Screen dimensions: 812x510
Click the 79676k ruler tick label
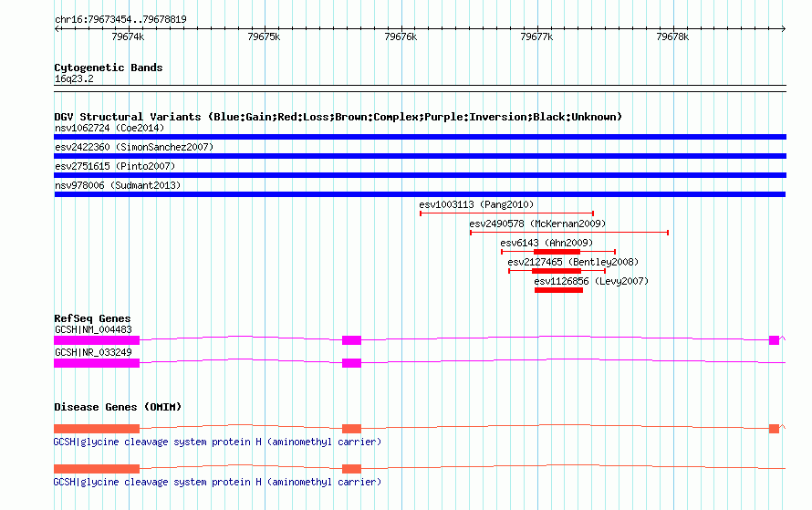coord(401,36)
